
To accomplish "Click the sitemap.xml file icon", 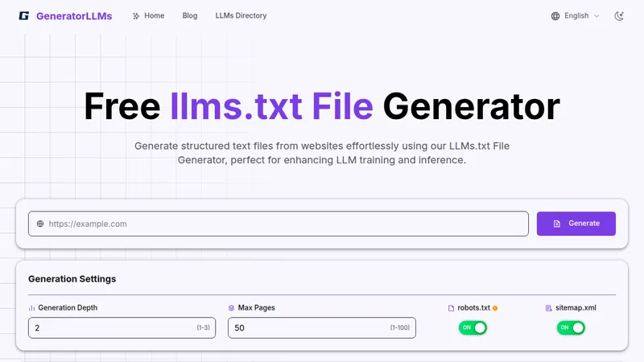I will point(549,308).
